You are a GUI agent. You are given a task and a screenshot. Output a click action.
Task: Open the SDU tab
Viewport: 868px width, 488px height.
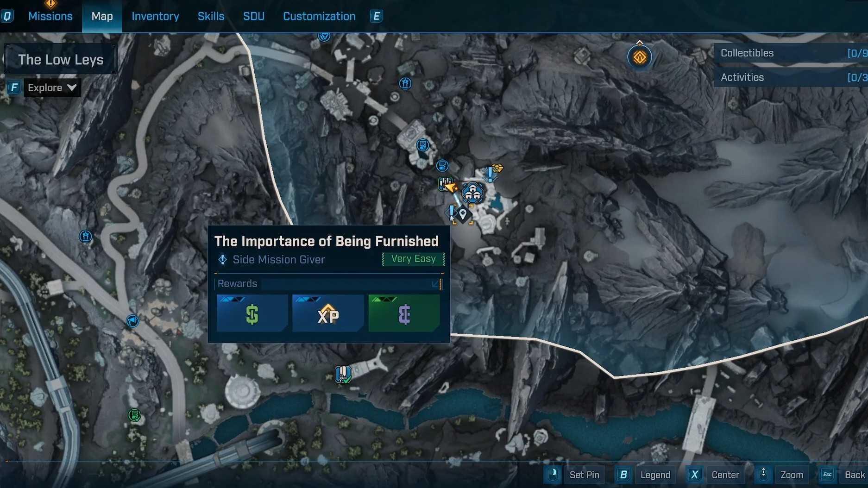[x=254, y=16]
